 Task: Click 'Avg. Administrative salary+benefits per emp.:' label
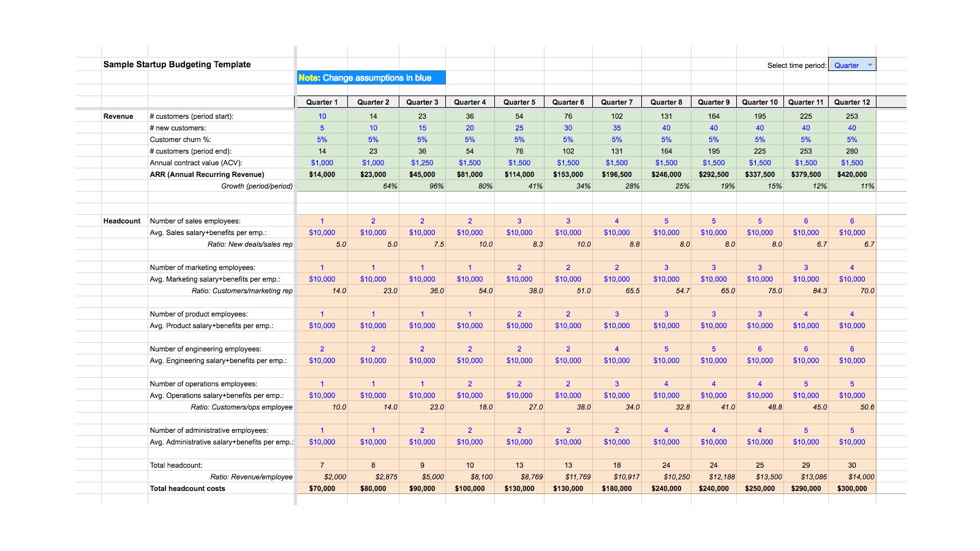pyautogui.click(x=222, y=442)
